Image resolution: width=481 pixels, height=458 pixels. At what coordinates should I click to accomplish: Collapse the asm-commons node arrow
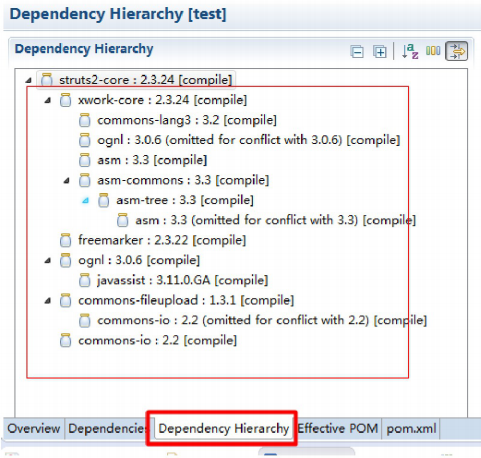tap(67, 180)
